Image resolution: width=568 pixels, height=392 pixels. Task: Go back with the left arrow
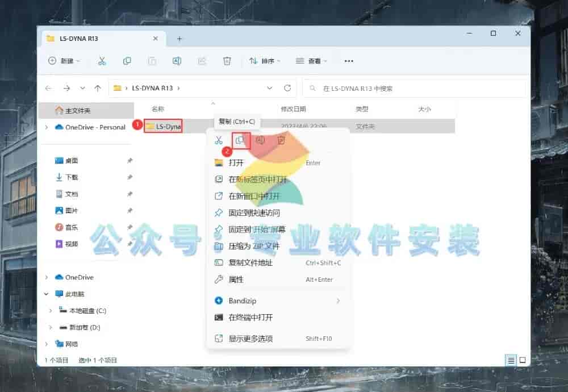point(48,88)
